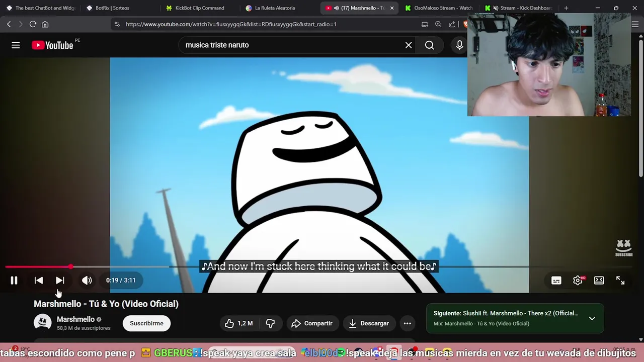This screenshot has height=362, width=644.
Task: Close the Marshmello YouTube tab
Action: pyautogui.click(x=392, y=8)
